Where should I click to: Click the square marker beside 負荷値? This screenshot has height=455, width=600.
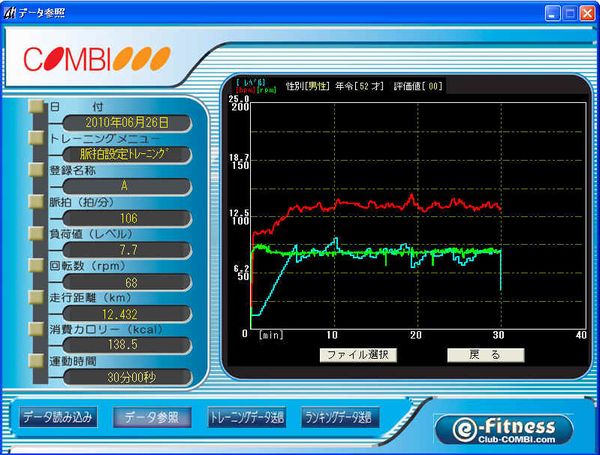point(37,233)
